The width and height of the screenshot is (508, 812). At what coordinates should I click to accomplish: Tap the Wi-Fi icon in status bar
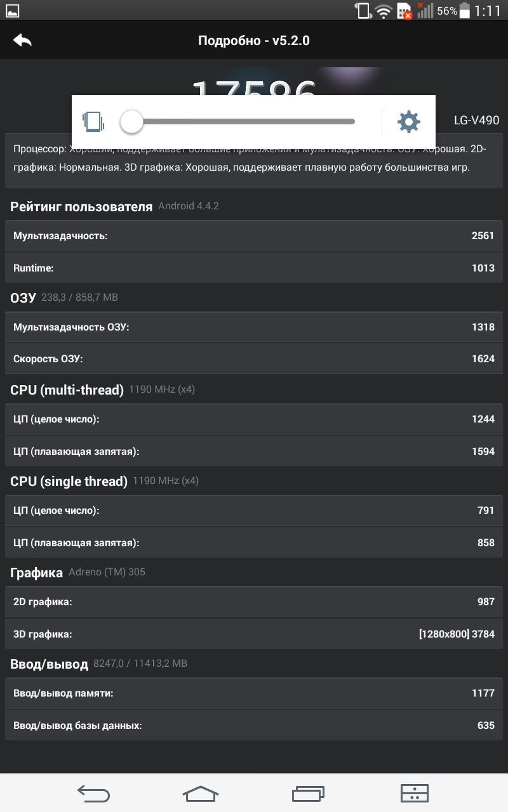click(x=383, y=11)
